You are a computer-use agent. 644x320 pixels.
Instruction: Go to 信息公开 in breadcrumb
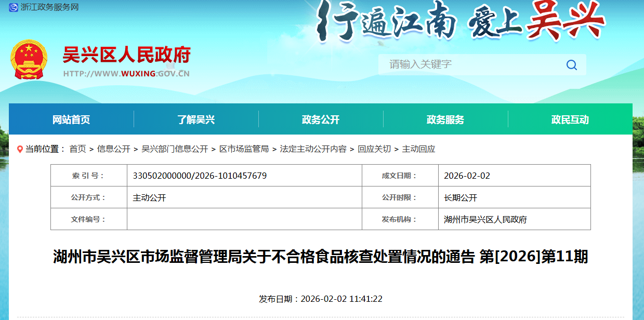[114, 149]
